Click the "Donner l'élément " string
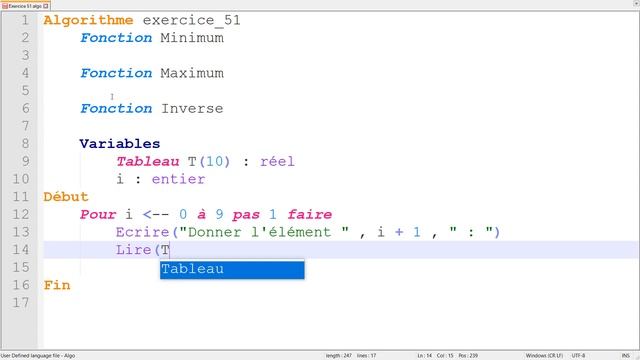Screen dimensions: 640x360 (264, 232)
